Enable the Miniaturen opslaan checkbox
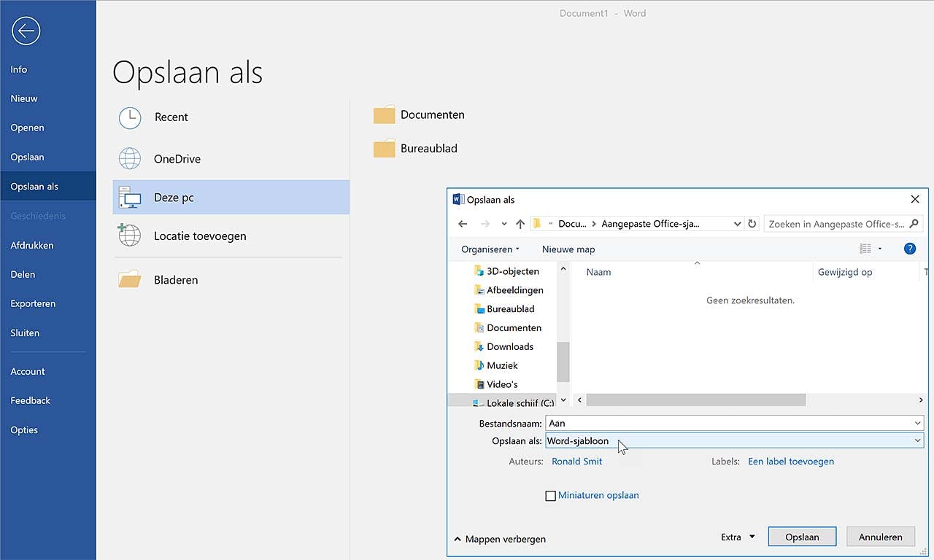The image size is (934, 560). pos(551,496)
